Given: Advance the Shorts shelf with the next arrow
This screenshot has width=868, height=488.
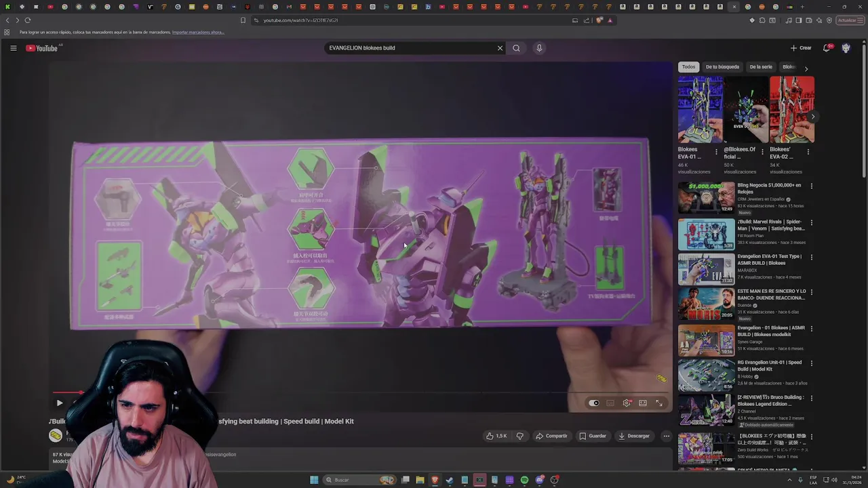Looking at the screenshot, I should tap(812, 117).
